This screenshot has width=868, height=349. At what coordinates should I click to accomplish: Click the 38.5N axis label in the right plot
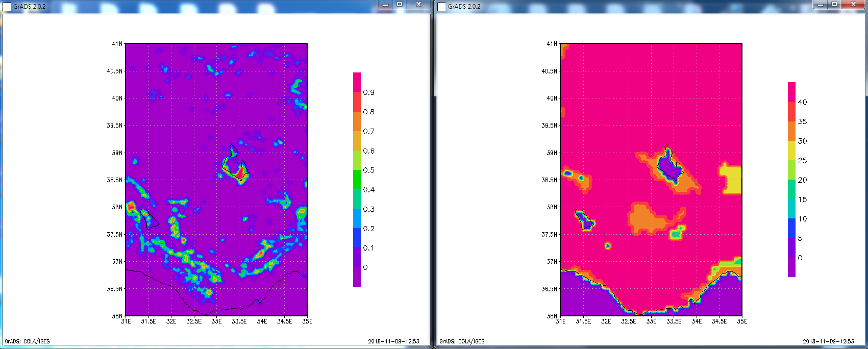point(550,180)
